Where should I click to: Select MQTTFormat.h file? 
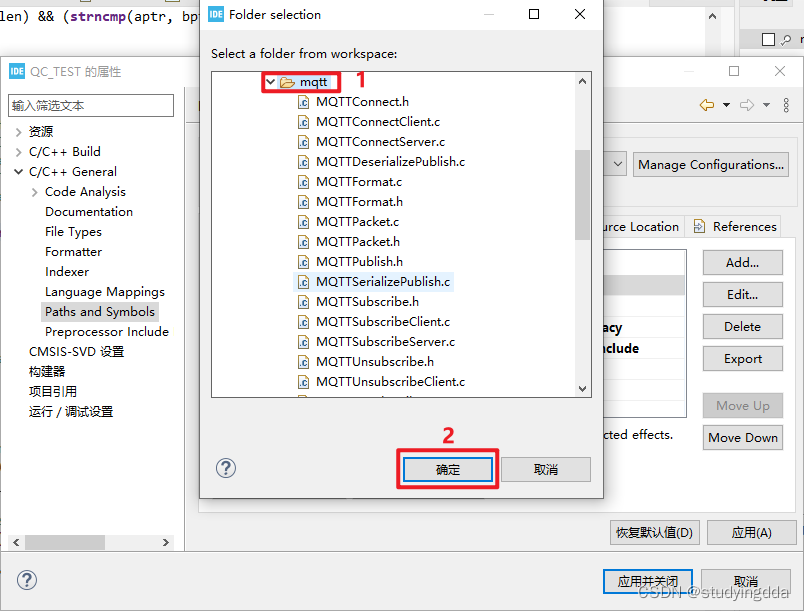[359, 202]
